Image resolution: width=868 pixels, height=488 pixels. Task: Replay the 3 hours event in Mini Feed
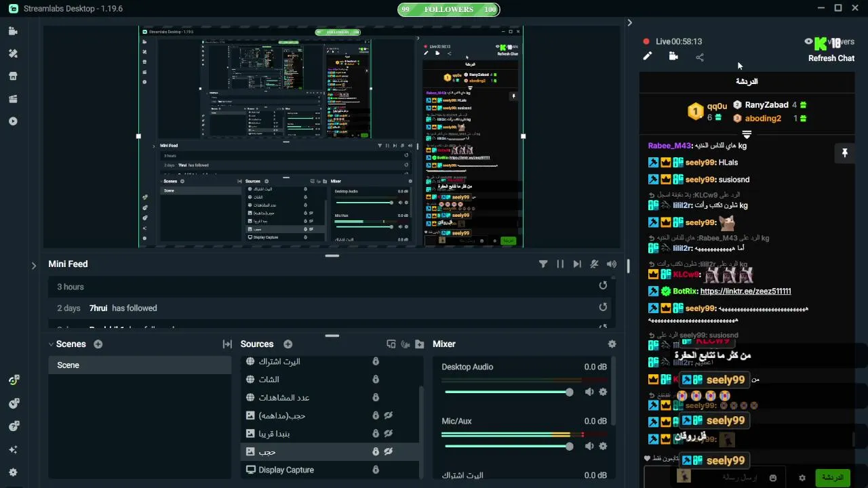[x=603, y=286]
